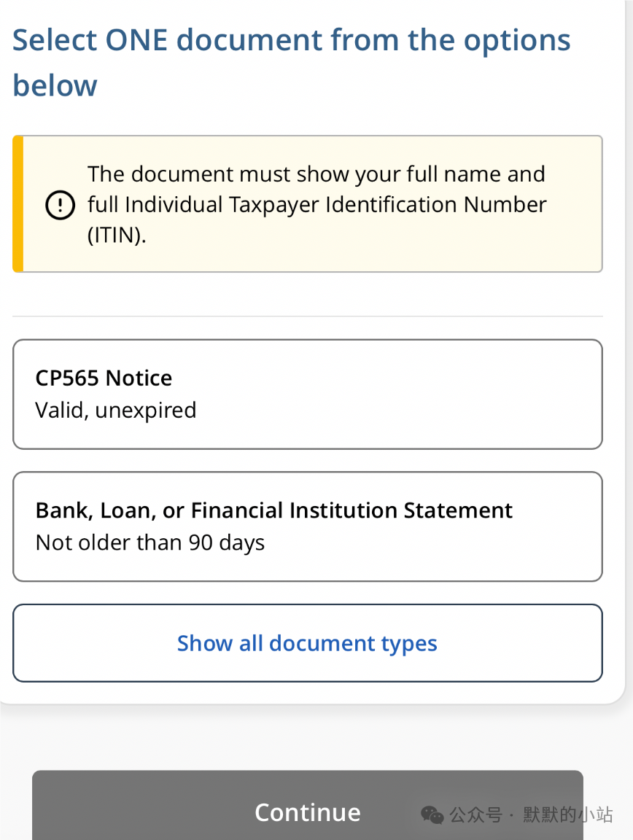Click the yellow stripe on the alert
Viewport: 633px width, 840px height.
[18, 204]
